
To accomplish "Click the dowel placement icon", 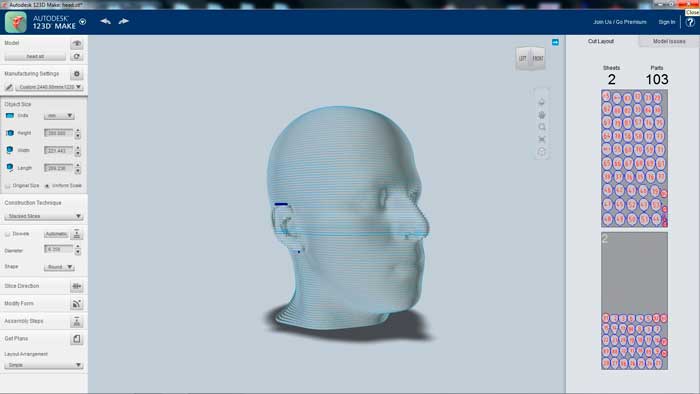I will (x=77, y=234).
